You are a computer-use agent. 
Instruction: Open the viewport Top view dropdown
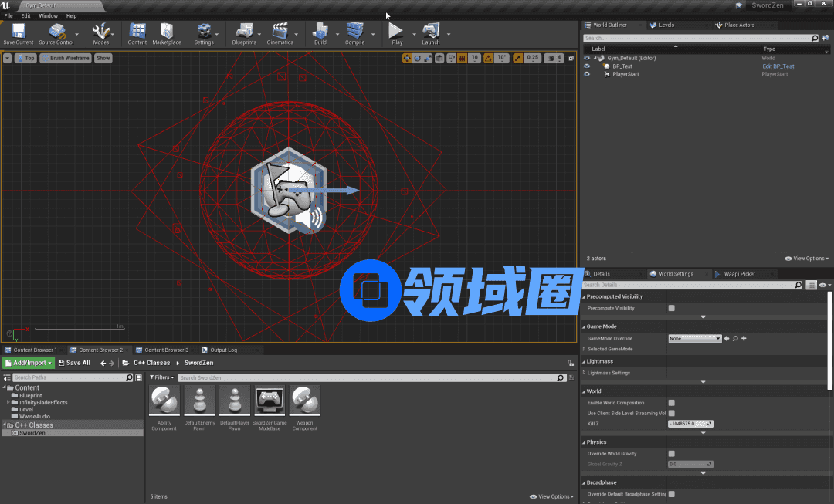pyautogui.click(x=26, y=58)
